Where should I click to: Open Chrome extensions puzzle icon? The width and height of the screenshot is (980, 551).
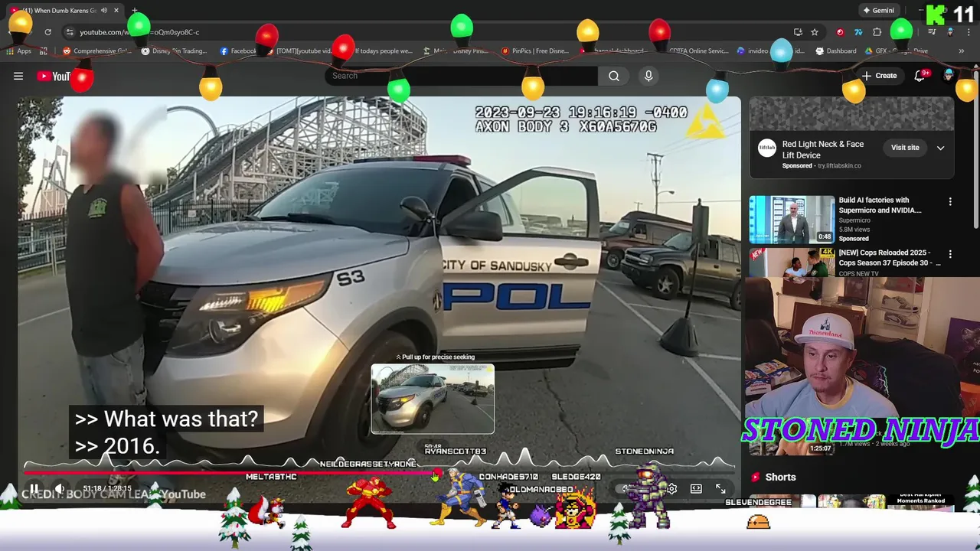(x=877, y=32)
